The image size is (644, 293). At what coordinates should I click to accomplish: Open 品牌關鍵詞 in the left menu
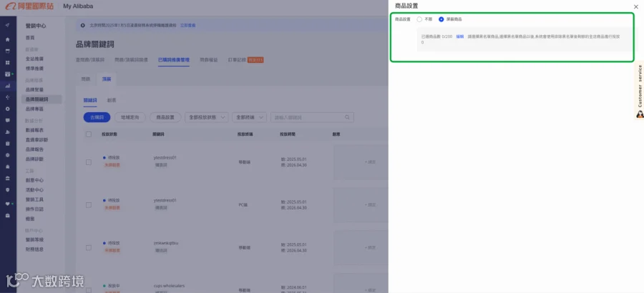(37, 99)
